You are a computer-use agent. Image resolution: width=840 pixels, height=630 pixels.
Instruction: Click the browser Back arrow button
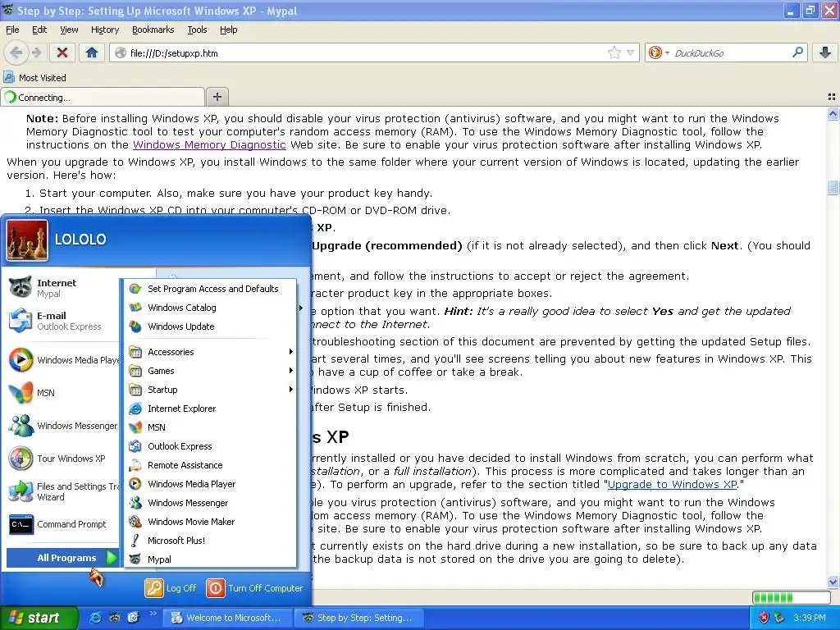[x=16, y=52]
